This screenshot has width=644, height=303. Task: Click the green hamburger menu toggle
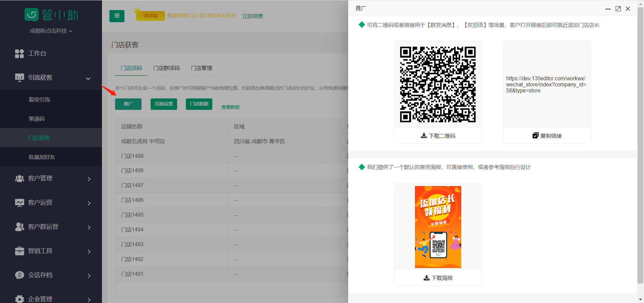pyautogui.click(x=117, y=16)
